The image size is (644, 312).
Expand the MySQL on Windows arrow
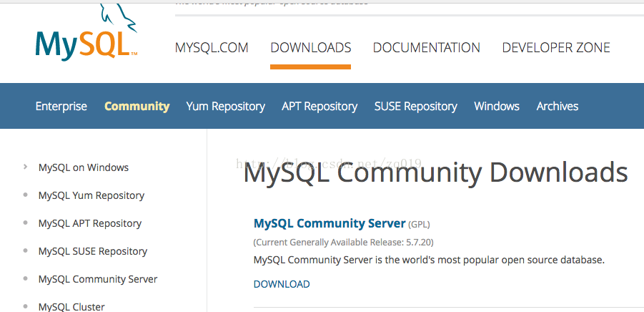click(x=26, y=167)
